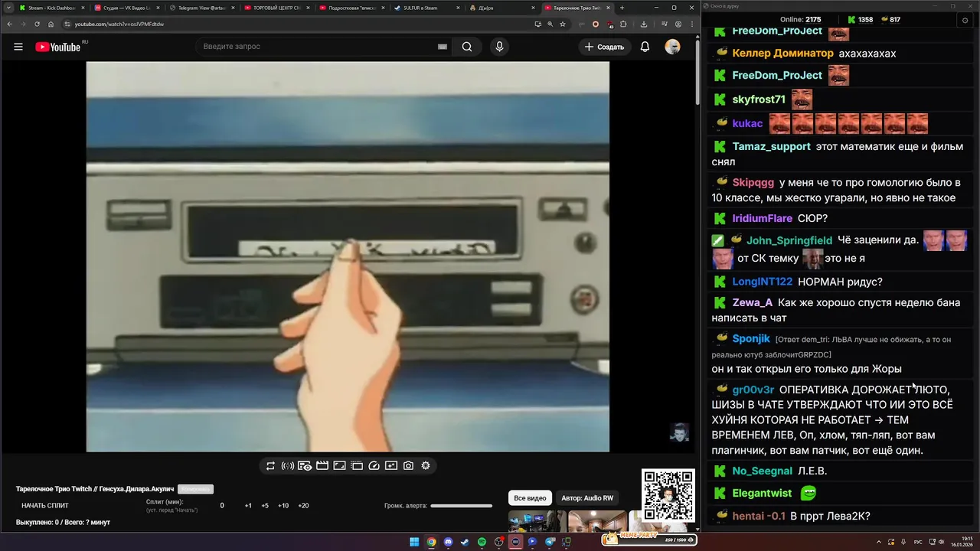This screenshot has width=980, height=551.
Task: Click chat username skyfrost71
Action: [759, 99]
